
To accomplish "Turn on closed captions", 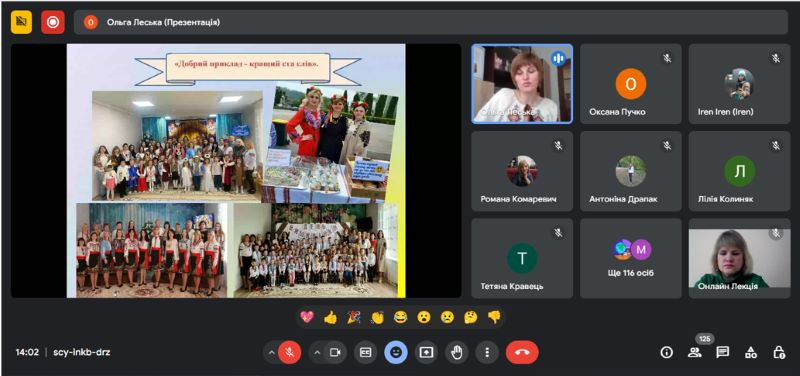I will tap(365, 352).
